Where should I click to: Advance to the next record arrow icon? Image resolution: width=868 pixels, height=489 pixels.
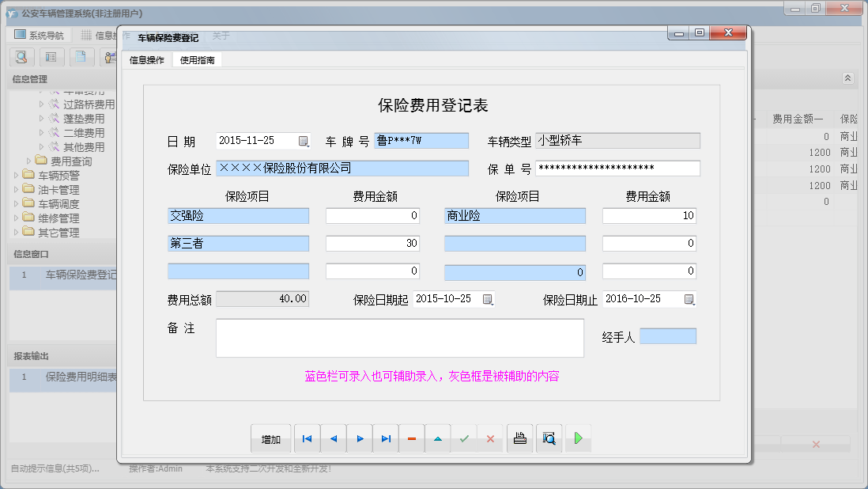359,438
